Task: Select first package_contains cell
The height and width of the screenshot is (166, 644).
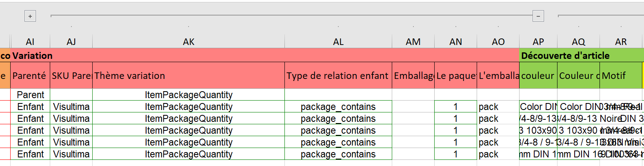Action: click(x=338, y=107)
